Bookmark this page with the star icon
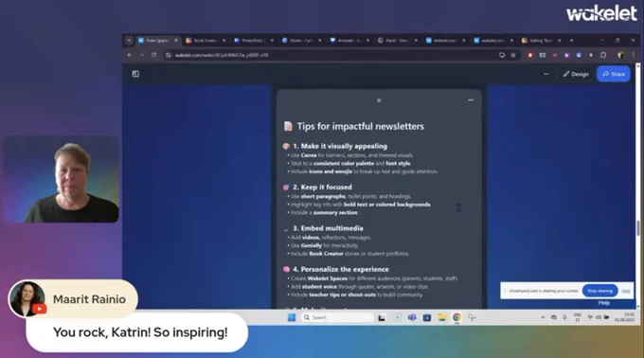This screenshot has width=644, height=358. tap(513, 55)
